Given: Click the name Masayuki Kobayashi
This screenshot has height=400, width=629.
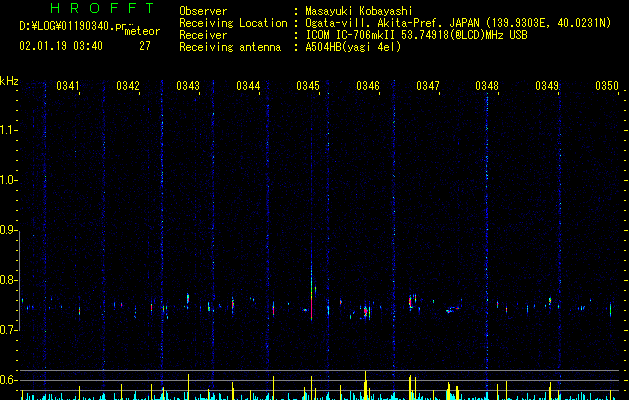Looking at the screenshot, I should point(359,11).
